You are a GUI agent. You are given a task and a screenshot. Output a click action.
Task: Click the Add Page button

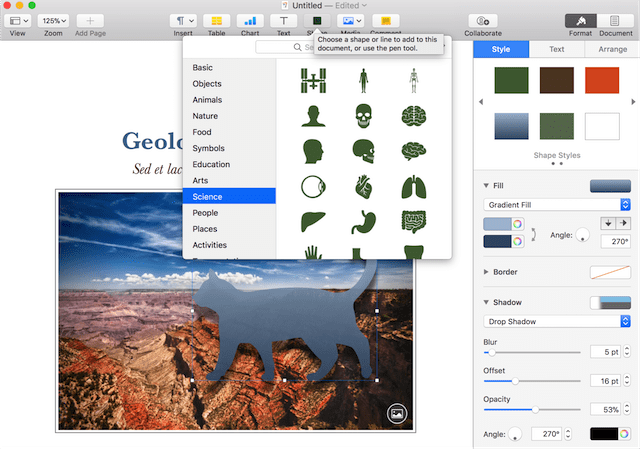pyautogui.click(x=89, y=20)
